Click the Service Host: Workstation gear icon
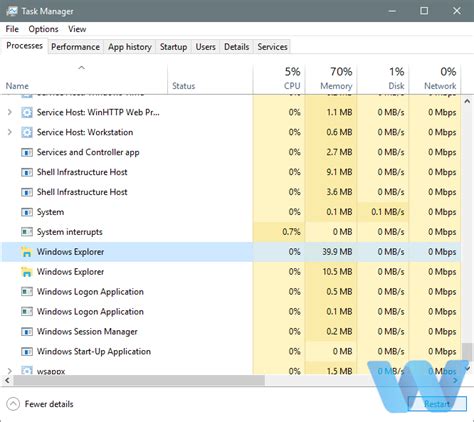 pos(27,132)
